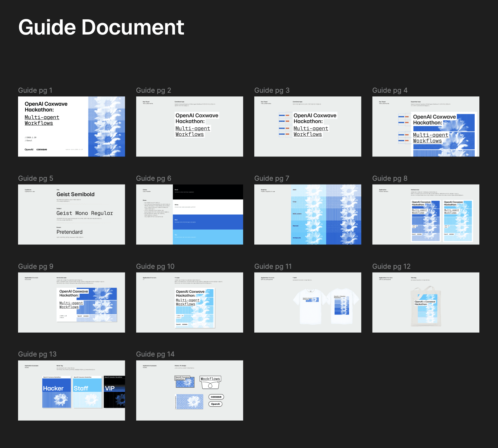498x448 pixels.
Task: Click 'Multi-agent Workflows' text on Guide pg 1
Action: (42, 120)
